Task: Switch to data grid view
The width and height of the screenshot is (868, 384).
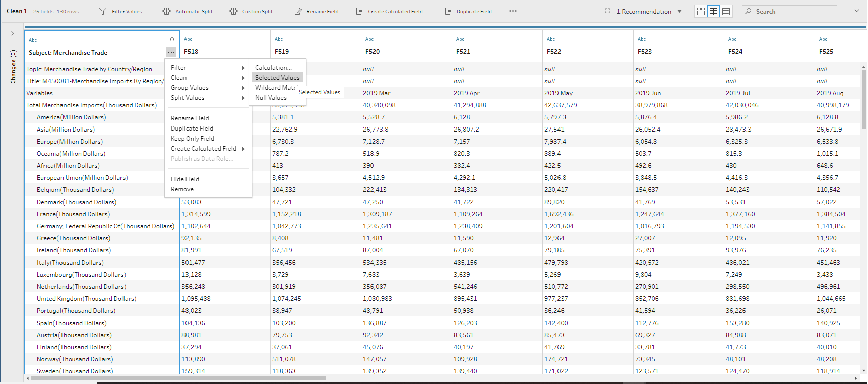Action: coord(713,11)
